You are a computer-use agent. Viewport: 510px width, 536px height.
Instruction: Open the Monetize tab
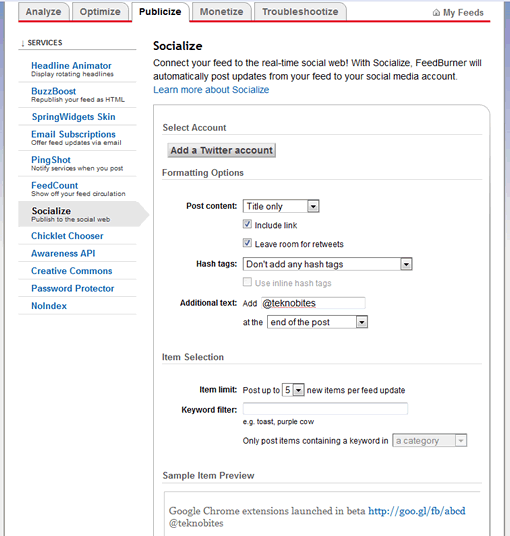(222, 12)
